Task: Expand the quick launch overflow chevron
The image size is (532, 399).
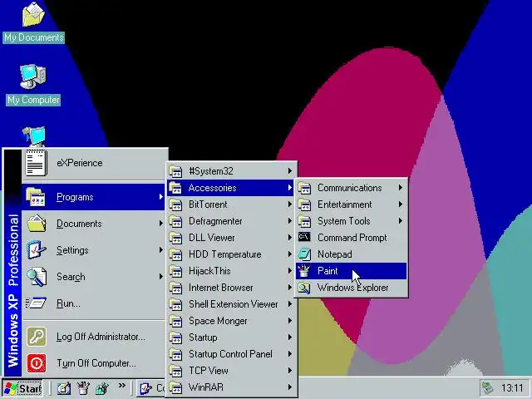Action: pyautogui.click(x=122, y=385)
